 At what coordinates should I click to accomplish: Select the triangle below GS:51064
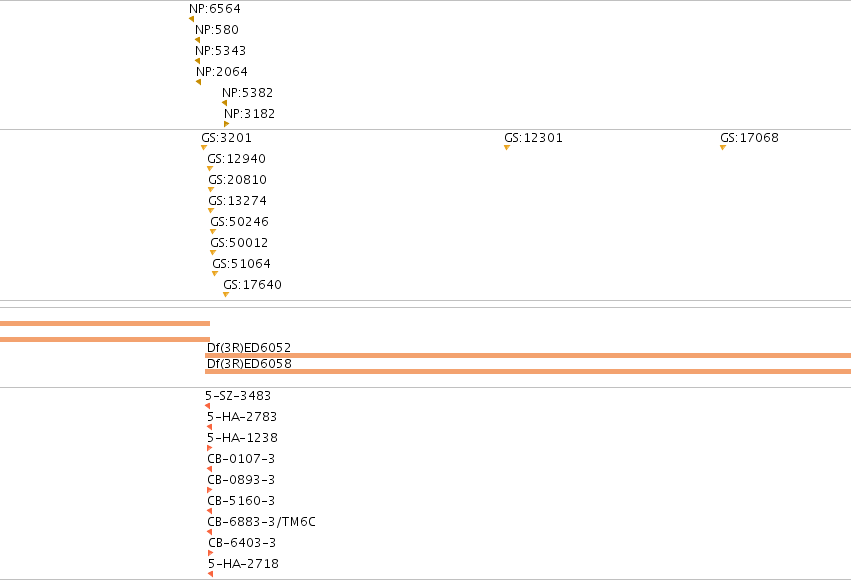click(x=215, y=273)
